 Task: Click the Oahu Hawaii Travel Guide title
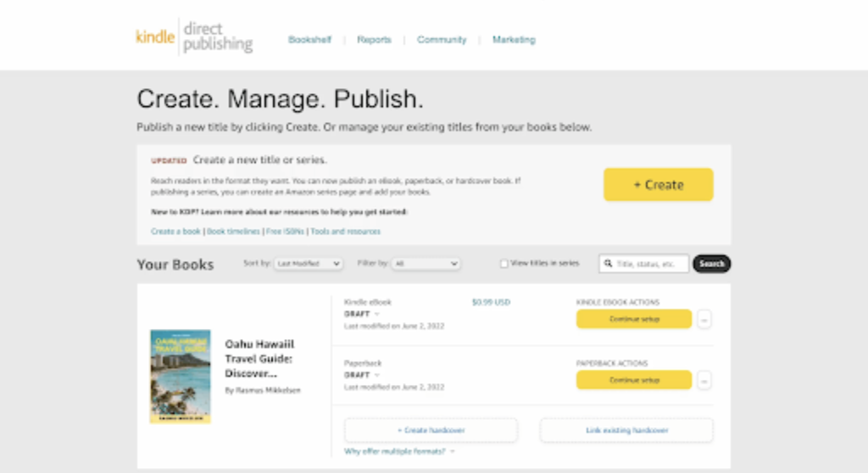tap(259, 359)
